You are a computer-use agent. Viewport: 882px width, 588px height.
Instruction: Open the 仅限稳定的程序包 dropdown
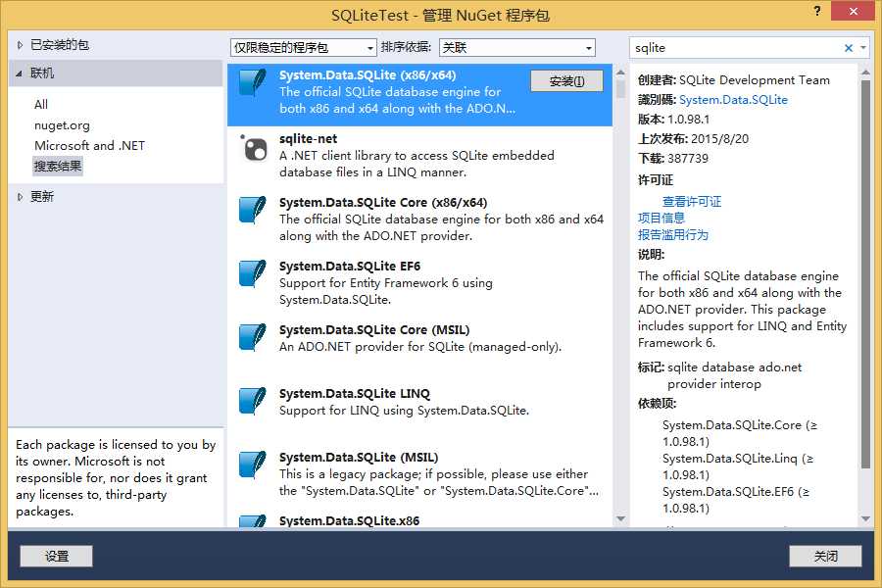point(303,48)
